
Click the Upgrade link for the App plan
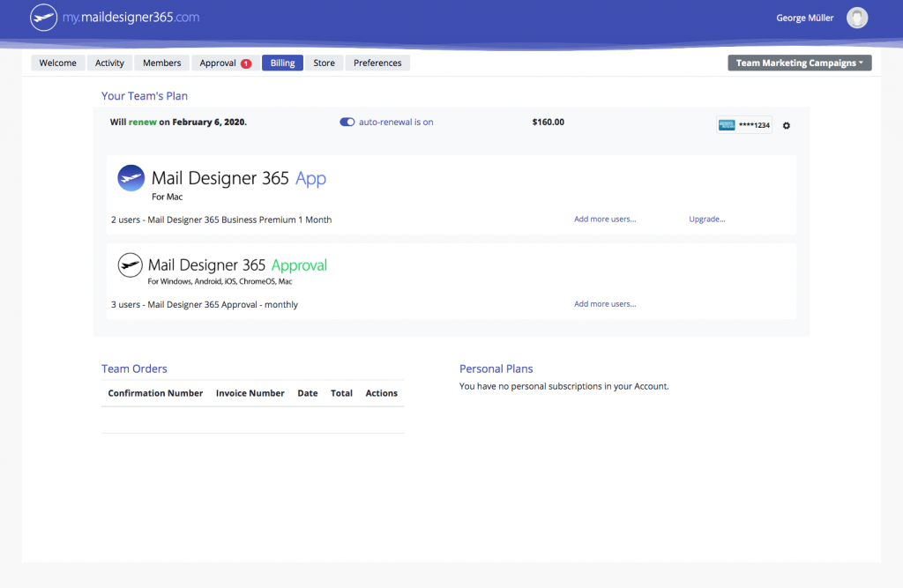[x=706, y=219]
